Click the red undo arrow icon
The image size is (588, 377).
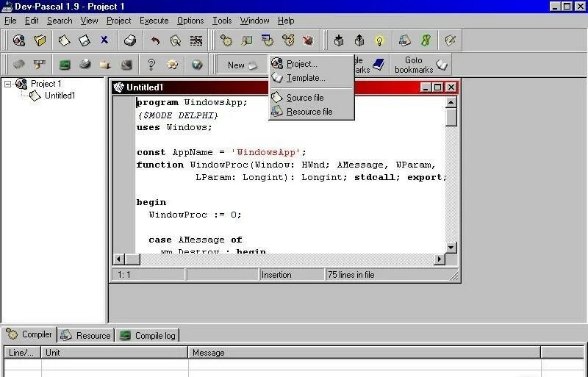coord(155,40)
